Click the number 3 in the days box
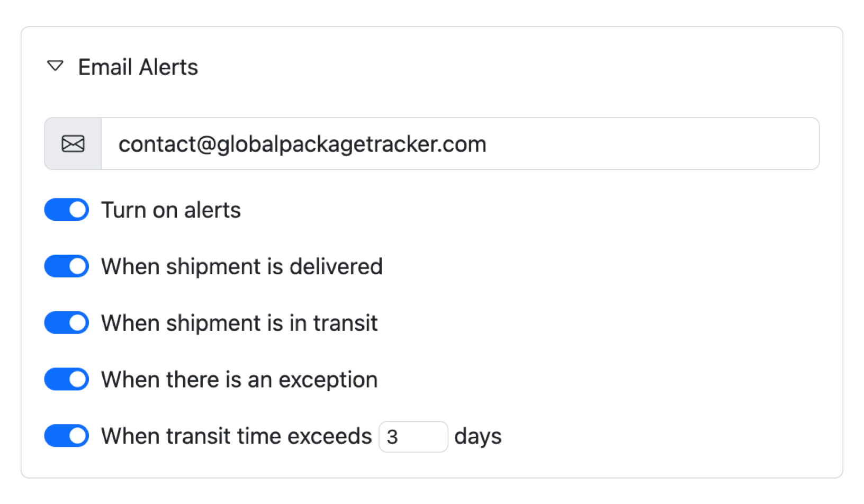Image resolution: width=864 pixels, height=504 pixels. (x=392, y=437)
